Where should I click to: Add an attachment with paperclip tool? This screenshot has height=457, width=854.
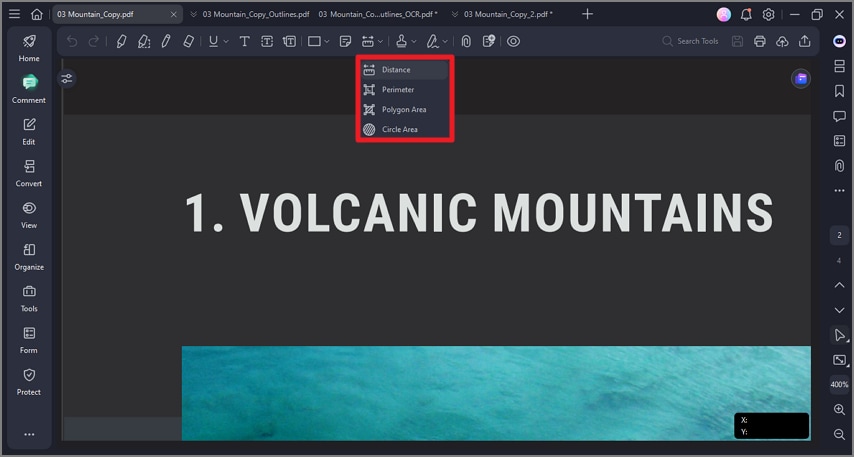pos(466,41)
